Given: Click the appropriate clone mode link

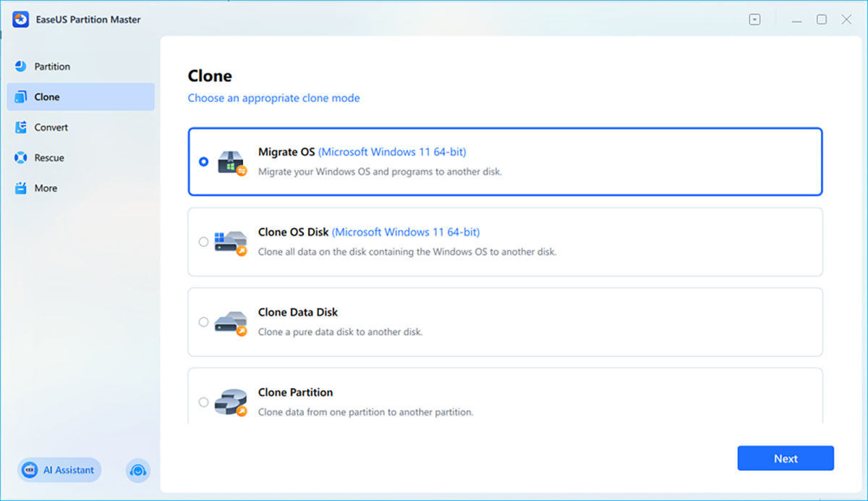Looking at the screenshot, I should coord(273,98).
